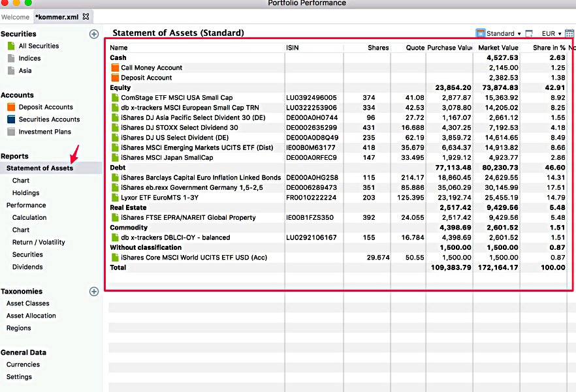
Task: Click the grey icon beside Indices
Action: [x=11, y=58]
